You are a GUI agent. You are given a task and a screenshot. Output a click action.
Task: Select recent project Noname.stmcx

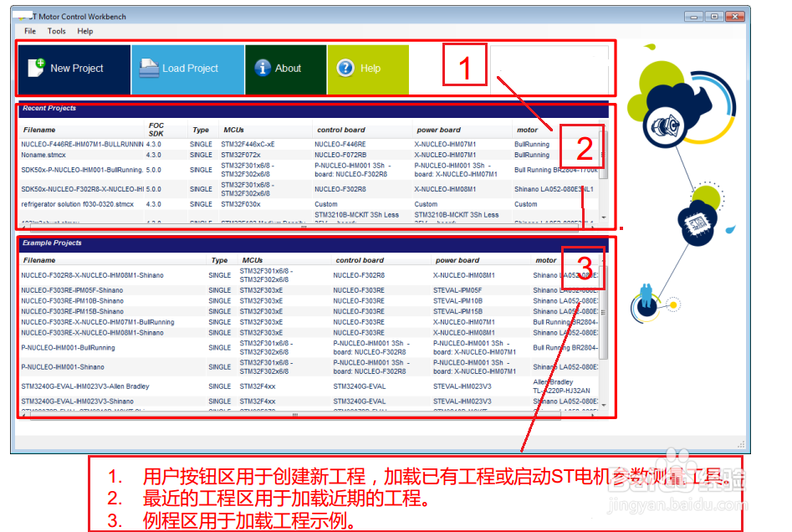pos(43,155)
